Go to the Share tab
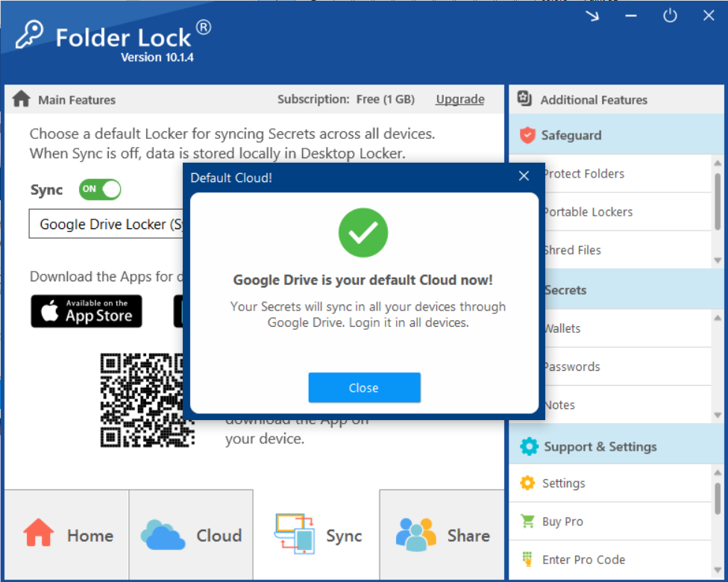This screenshot has width=728, height=582. 442,534
